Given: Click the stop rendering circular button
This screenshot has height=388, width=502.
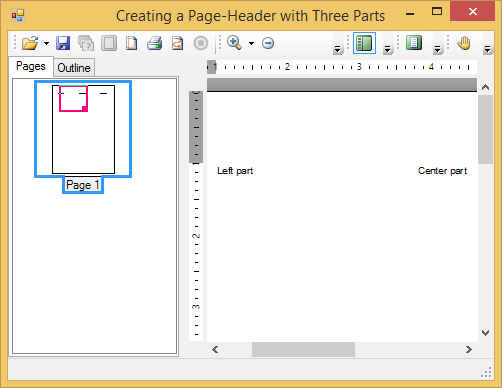Looking at the screenshot, I should 201,43.
